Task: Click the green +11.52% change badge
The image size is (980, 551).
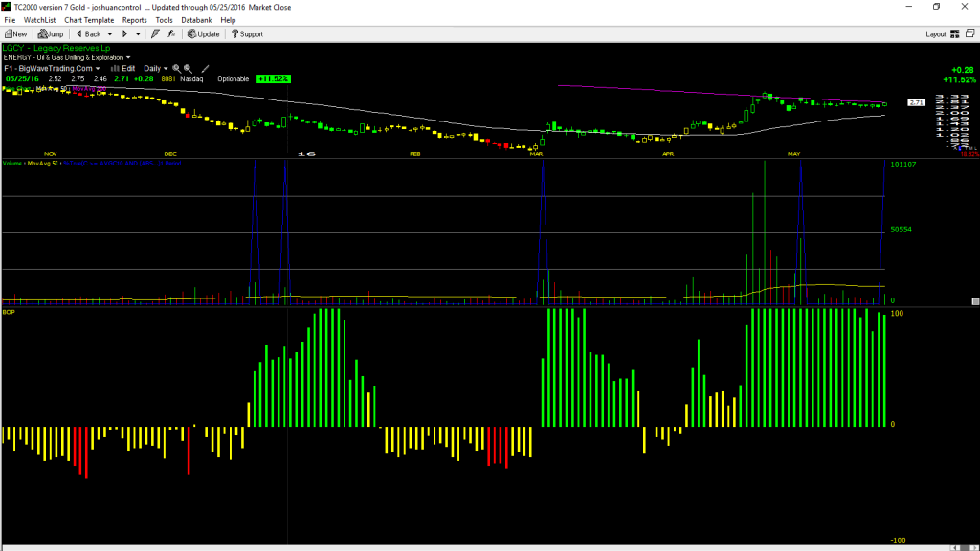Action: pyautogui.click(x=274, y=79)
